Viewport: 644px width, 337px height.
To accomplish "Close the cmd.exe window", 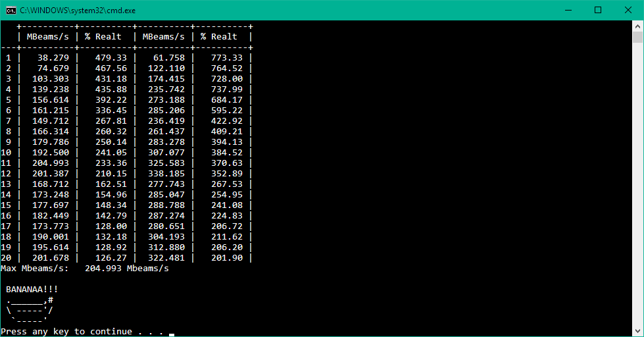I will click(x=628, y=11).
